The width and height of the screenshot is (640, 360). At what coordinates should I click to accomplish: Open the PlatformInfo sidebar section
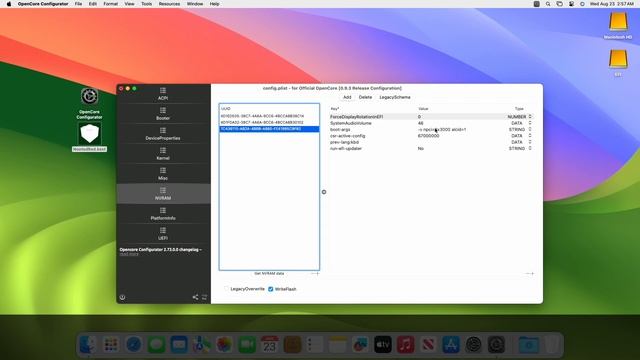(163, 214)
